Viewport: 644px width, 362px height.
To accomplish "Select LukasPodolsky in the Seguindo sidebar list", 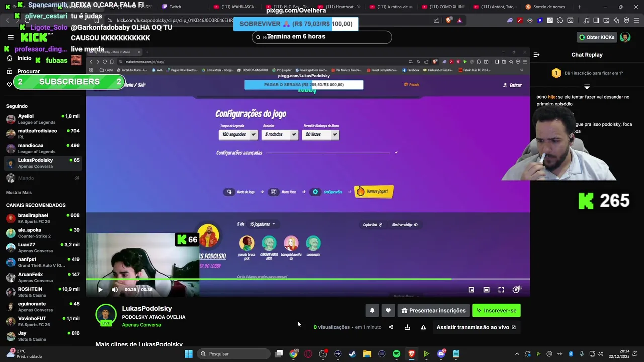I will click(x=43, y=163).
